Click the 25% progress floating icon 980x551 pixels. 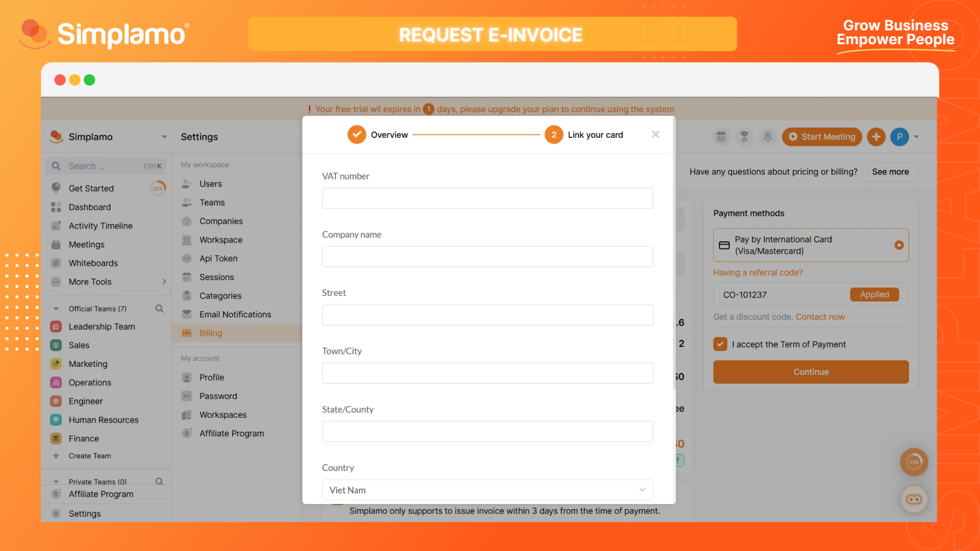tap(914, 462)
